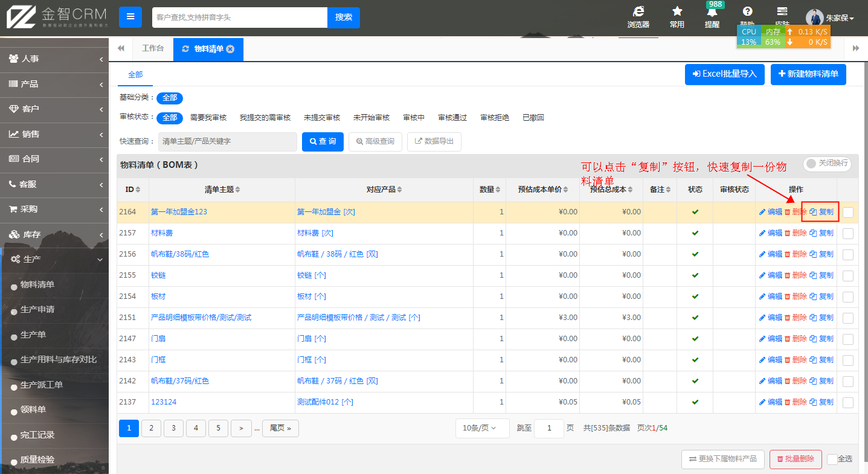Screen dimensions: 868x474
Task: Expand the 采购 sidebar menu
Action: click(54, 209)
